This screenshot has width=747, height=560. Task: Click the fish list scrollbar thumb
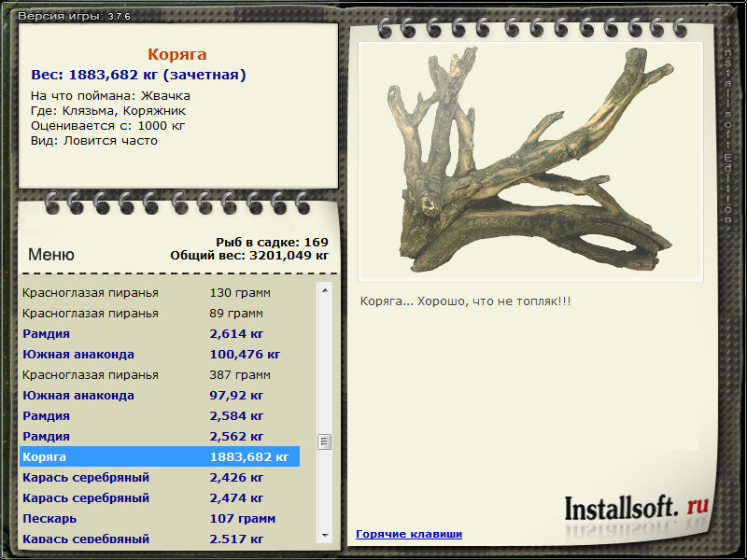pos(324,441)
